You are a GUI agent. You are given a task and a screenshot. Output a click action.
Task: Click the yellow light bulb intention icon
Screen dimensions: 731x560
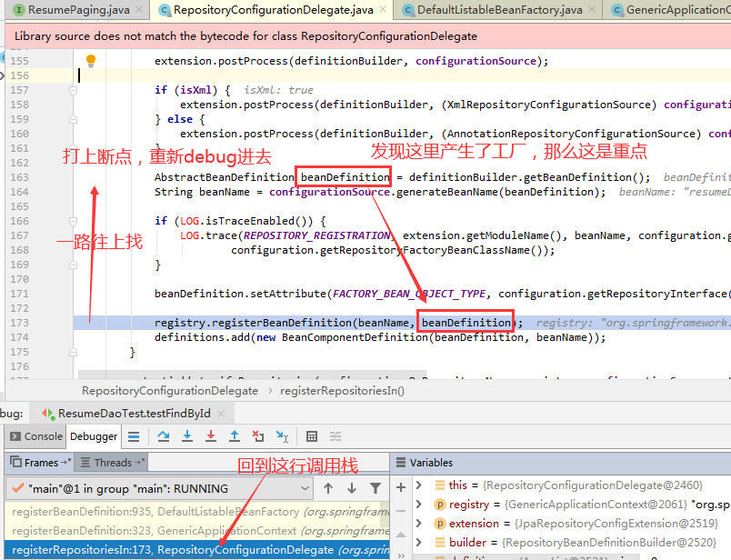click(91, 61)
